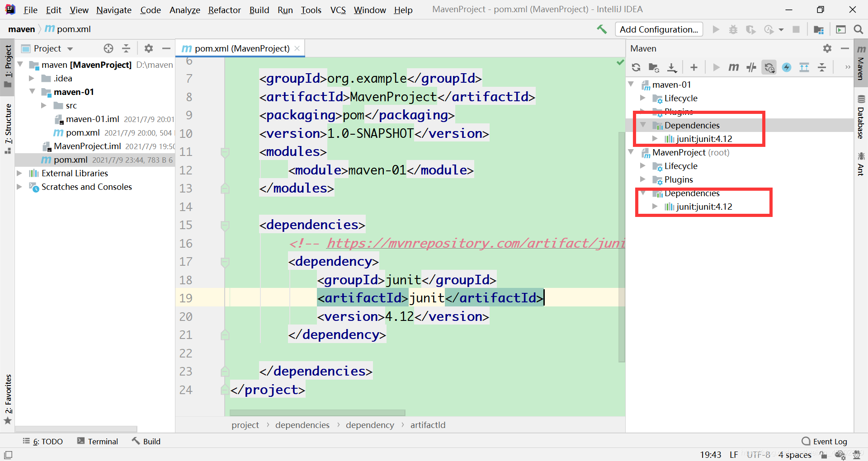This screenshot has width=868, height=461.
Task: Open the Tools menu
Action: 311,10
